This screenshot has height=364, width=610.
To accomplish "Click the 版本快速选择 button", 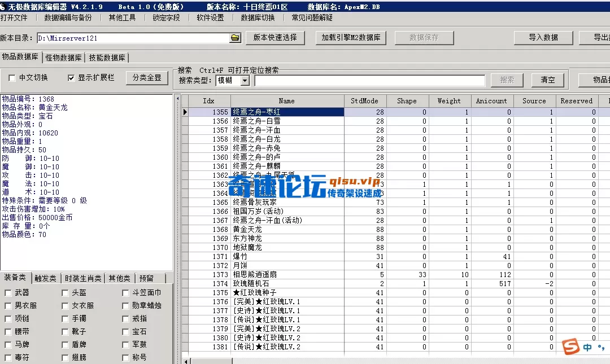I will [x=275, y=38].
